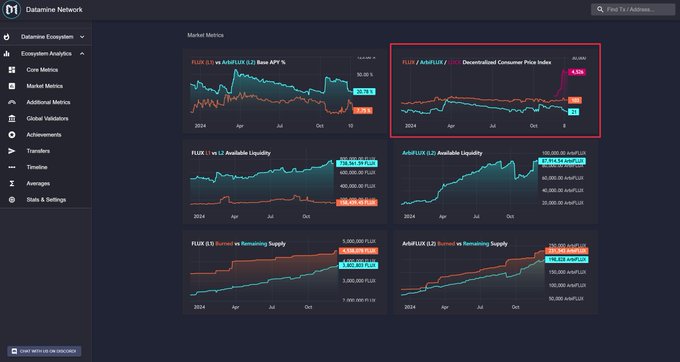Click Chat With Us On Discord button
680x362 pixels.
point(44,351)
